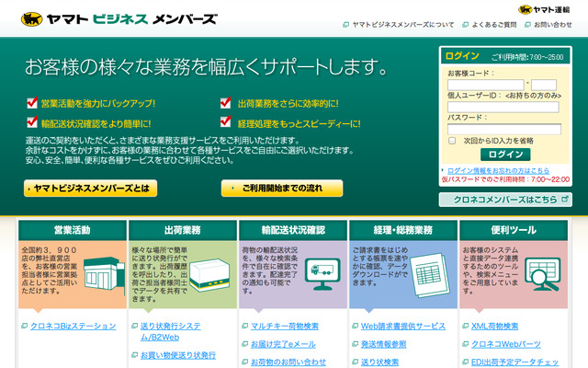Image resolution: width=588 pixels, height=368 pixels.
Task: Click the truck monitor icon in 輸配送状況確認
Action: [322, 274]
